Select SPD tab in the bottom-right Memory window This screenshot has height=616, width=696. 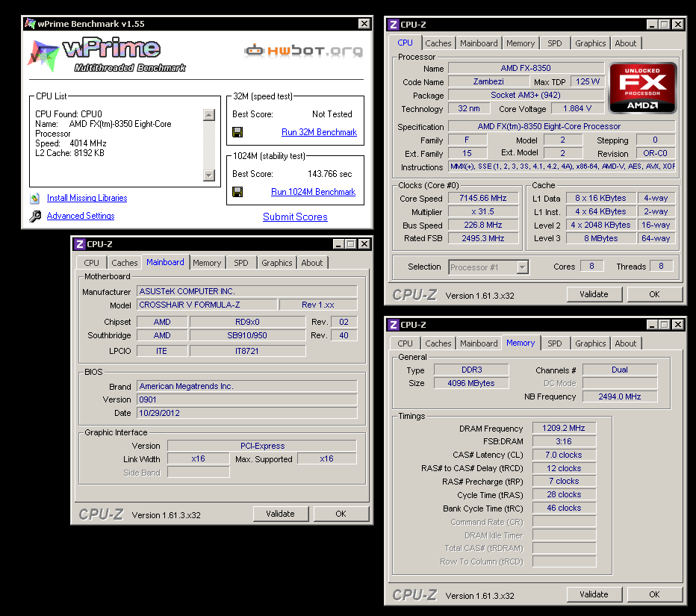[x=554, y=344]
